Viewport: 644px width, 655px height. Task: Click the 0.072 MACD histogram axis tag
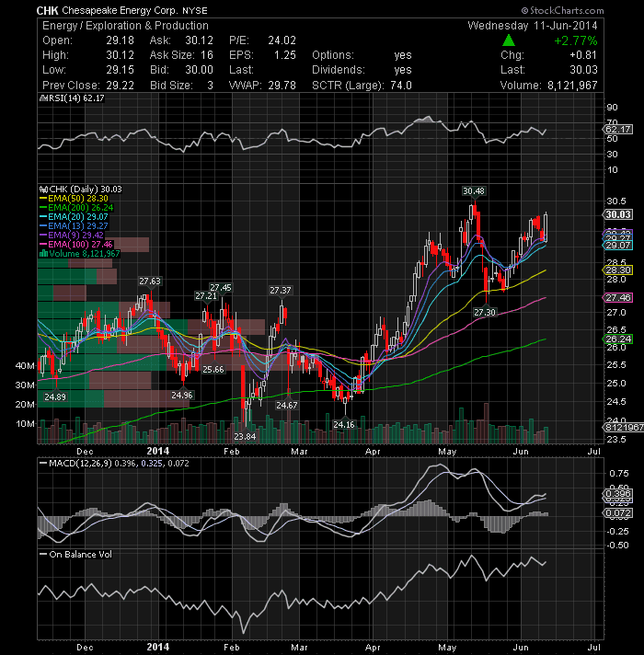click(x=618, y=512)
